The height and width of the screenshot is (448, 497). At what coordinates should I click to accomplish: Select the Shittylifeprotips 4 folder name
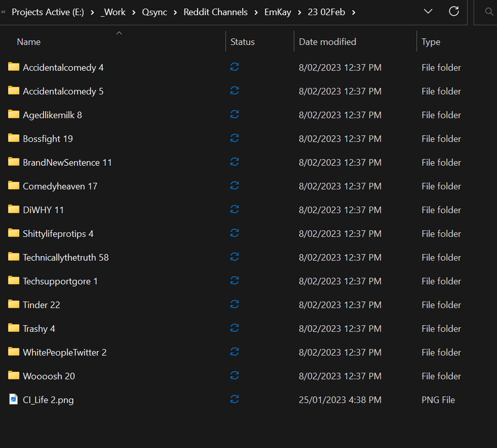tap(58, 234)
